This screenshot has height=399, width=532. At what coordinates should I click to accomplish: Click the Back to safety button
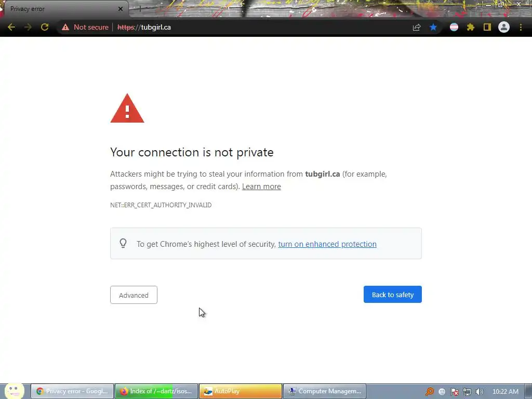pyautogui.click(x=393, y=295)
